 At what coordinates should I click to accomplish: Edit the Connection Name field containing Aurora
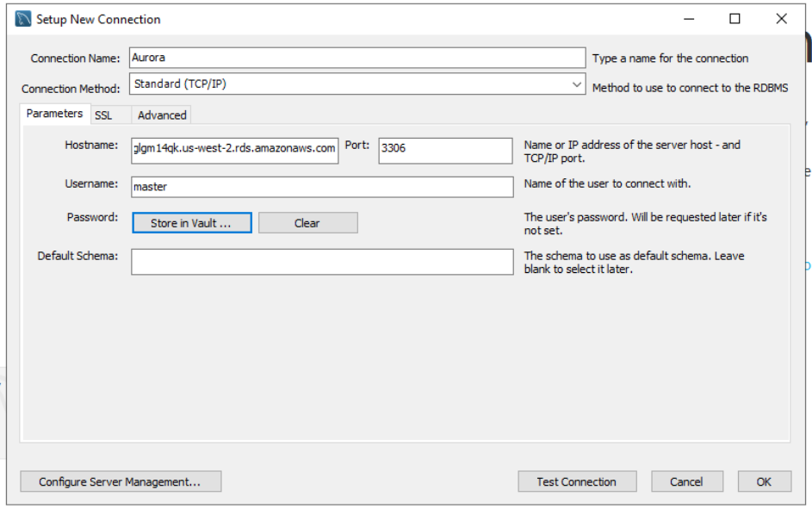357,58
